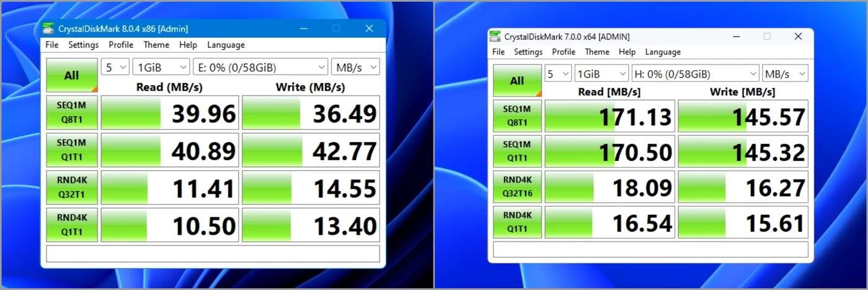Click comment field at bottom of 7.0.0 window
Viewport: 868px width, 290px height.
click(x=650, y=249)
